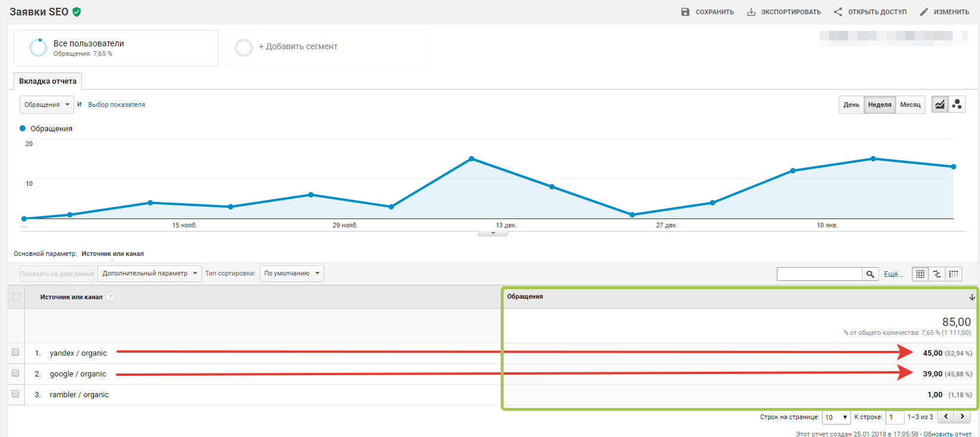Click the table search input field

click(x=819, y=274)
